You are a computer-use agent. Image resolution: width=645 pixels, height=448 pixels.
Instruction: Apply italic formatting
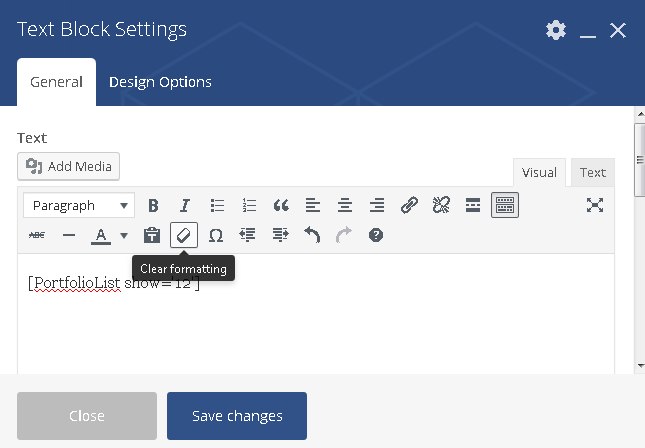[x=185, y=205]
